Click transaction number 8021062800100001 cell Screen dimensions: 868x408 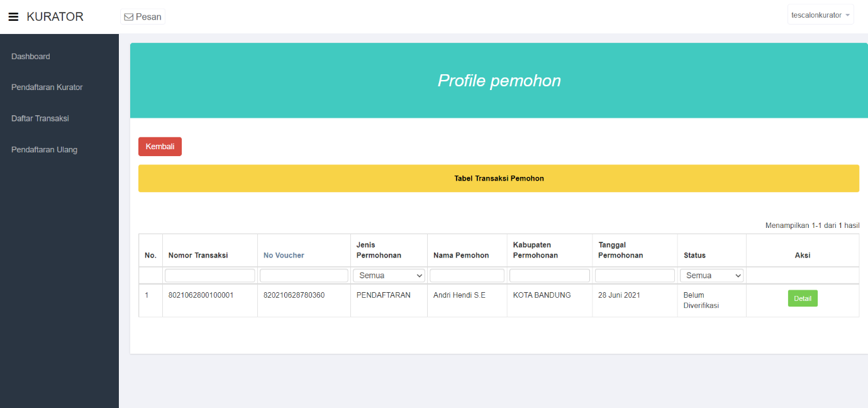coord(201,295)
